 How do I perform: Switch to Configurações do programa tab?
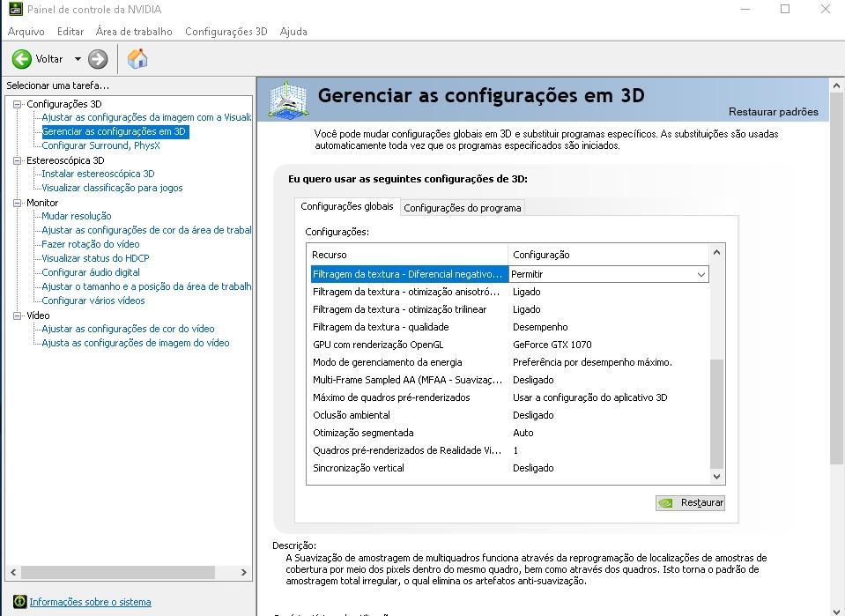(463, 208)
